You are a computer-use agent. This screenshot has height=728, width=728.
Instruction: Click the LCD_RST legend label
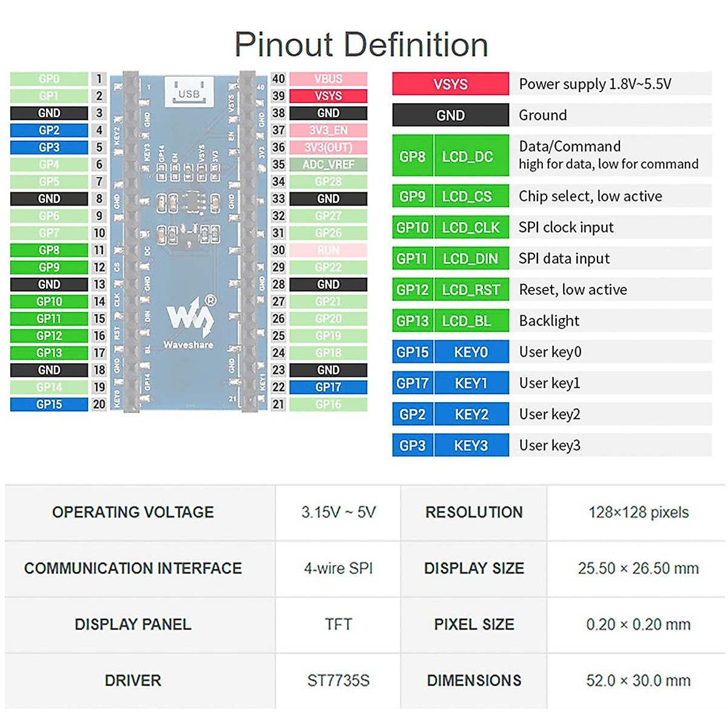471,290
